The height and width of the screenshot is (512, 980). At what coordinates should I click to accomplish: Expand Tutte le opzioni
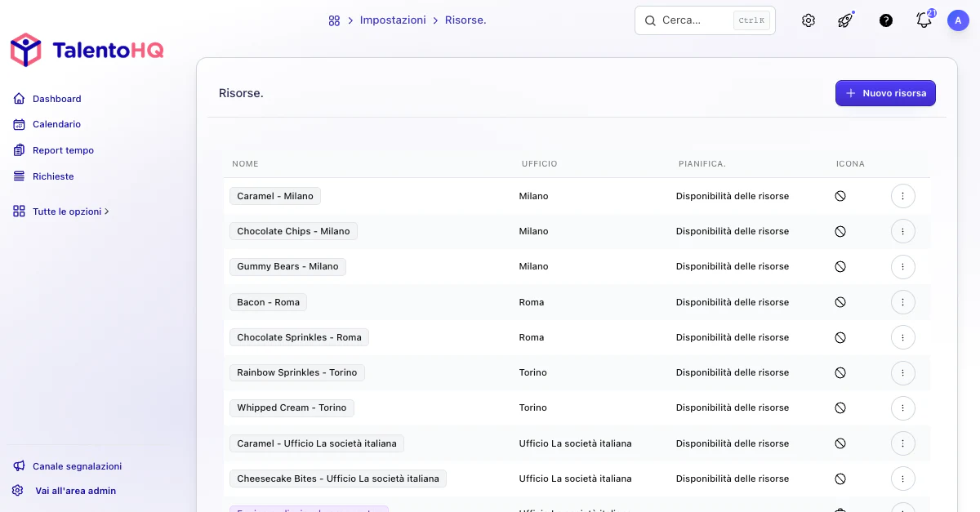[x=70, y=211]
